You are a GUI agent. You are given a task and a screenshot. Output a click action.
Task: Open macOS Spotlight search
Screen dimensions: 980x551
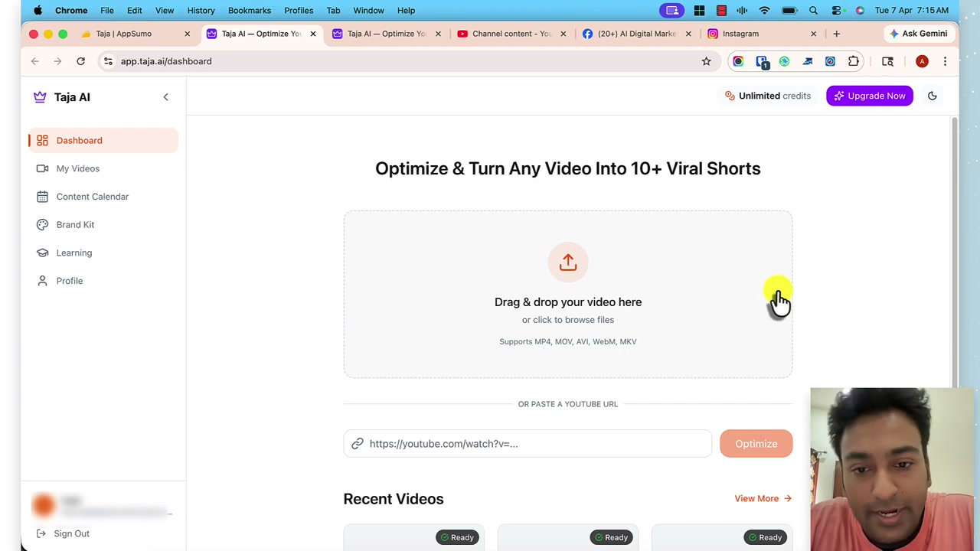tap(813, 10)
